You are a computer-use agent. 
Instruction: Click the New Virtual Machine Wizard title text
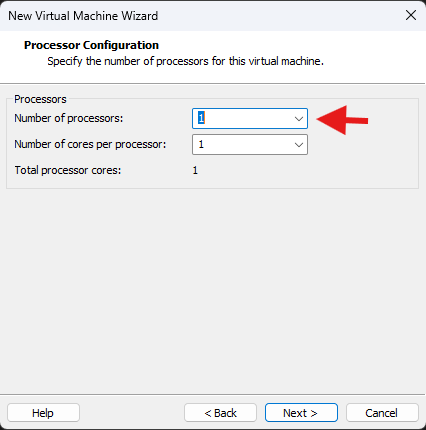click(83, 16)
